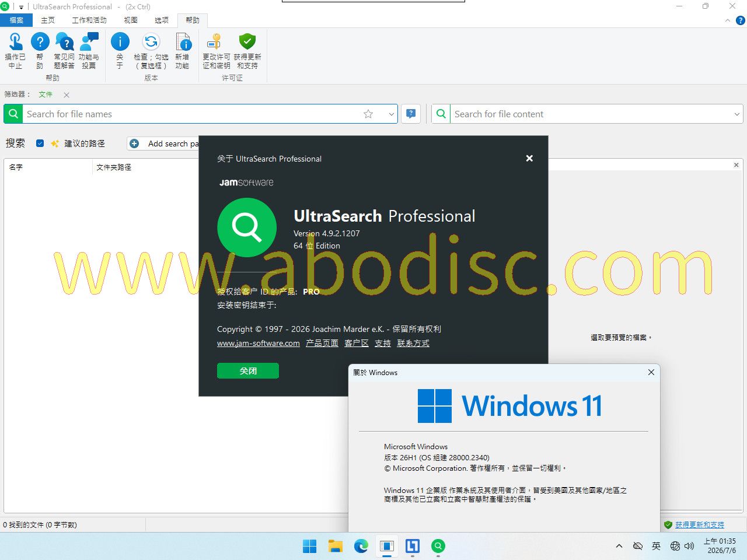Screen dimensions: 747x560
Task: Click the file content search magnifier icon
Action: click(441, 114)
